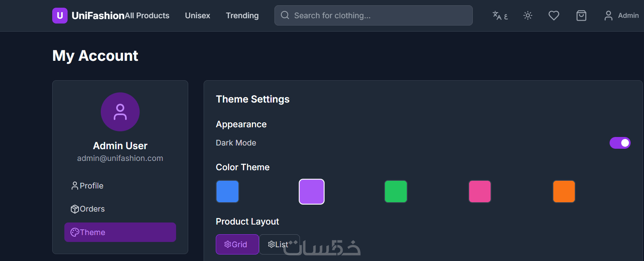644x261 pixels.
Task: Click the UniFashion purple logo icon
Action: point(60,16)
